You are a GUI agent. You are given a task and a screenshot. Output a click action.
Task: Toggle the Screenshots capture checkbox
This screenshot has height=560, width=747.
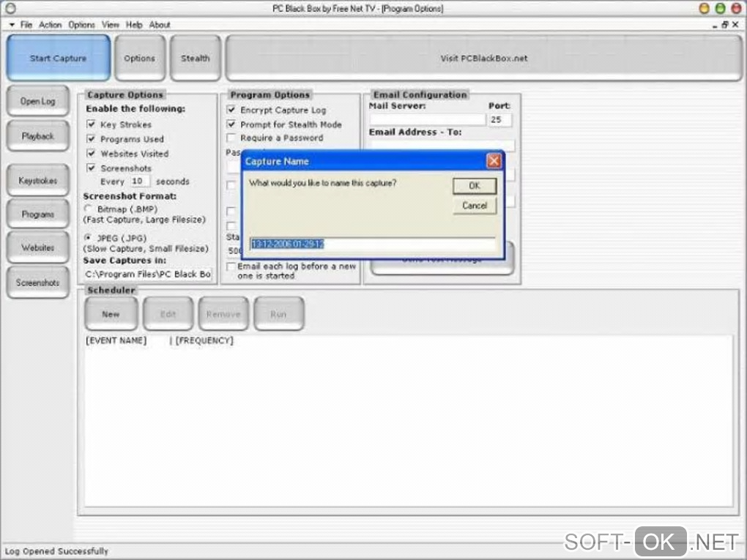coord(91,168)
